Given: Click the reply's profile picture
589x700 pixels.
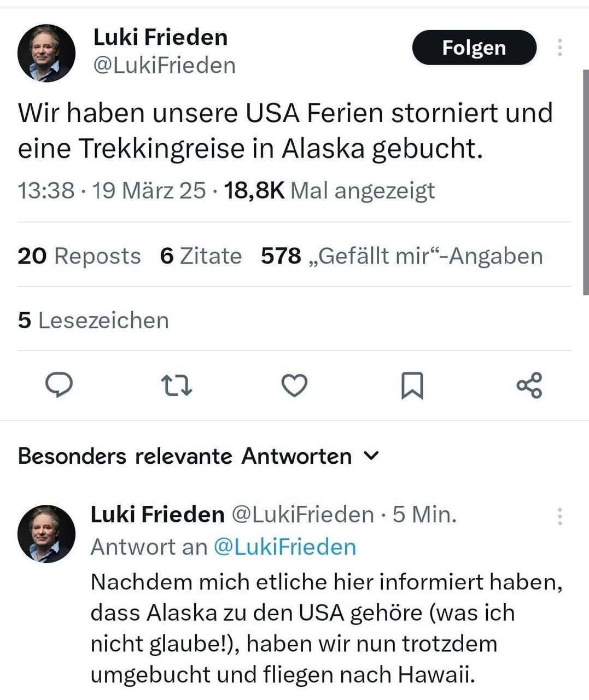Looking at the screenshot, I should coord(46,533).
